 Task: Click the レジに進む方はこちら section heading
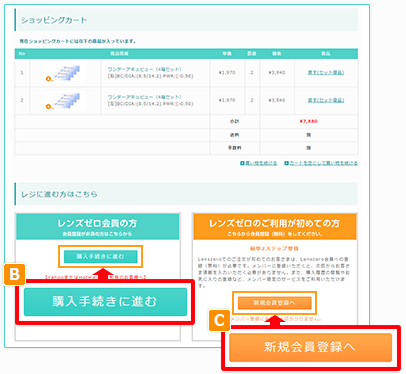[x=59, y=194]
